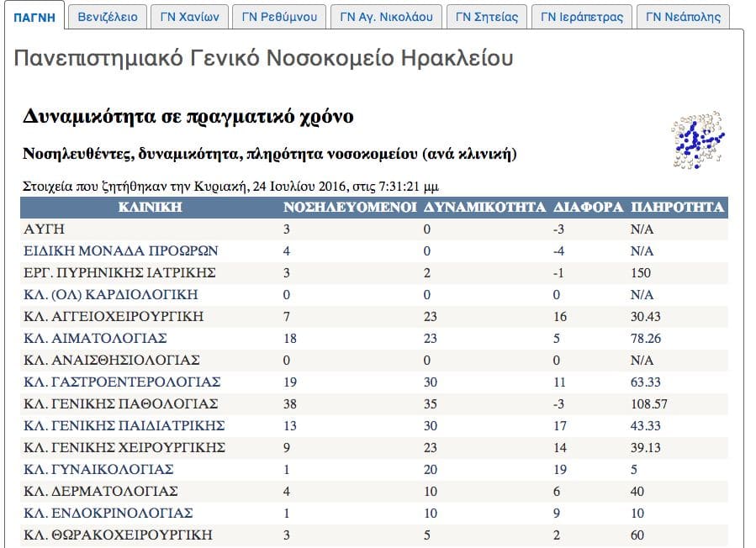This screenshot has height=548, width=756.
Task: Switch to ΓΝ Αγ. Νικολάου tab
Action: (x=386, y=17)
